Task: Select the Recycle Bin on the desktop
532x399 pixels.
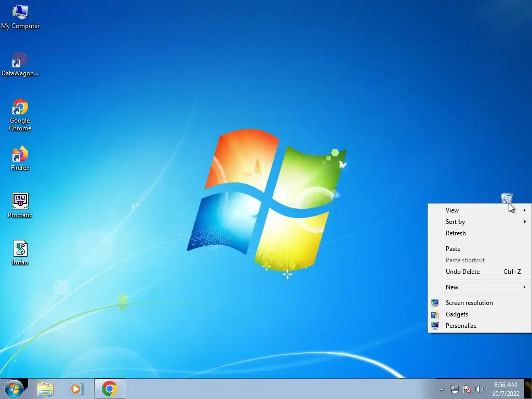Action: tap(507, 198)
